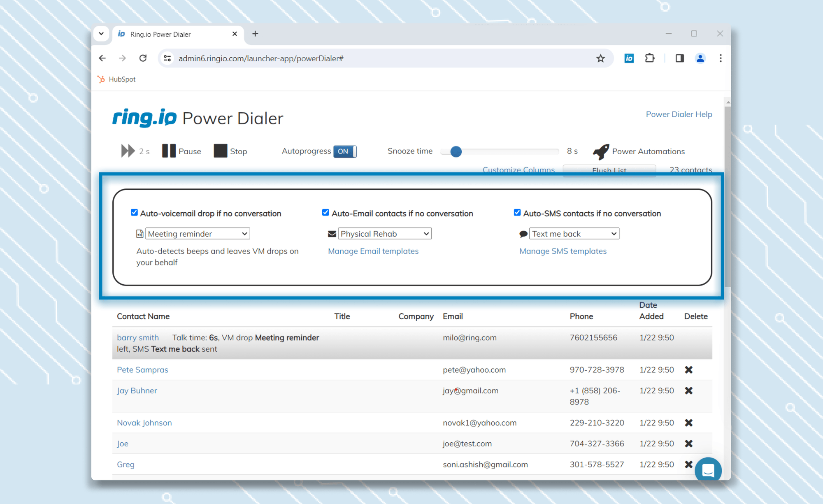Delete the Jay Buhner contact row

coord(689,391)
